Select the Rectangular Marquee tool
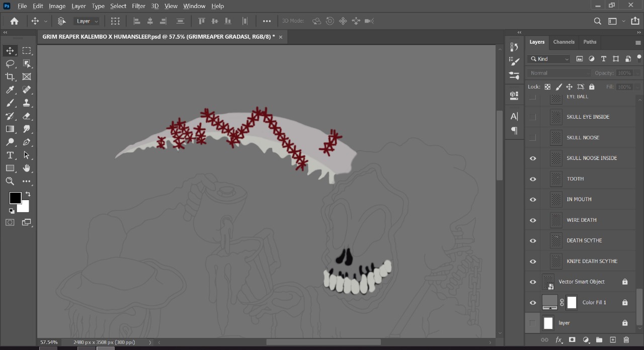Viewport: 644px width, 350px height. click(27, 51)
